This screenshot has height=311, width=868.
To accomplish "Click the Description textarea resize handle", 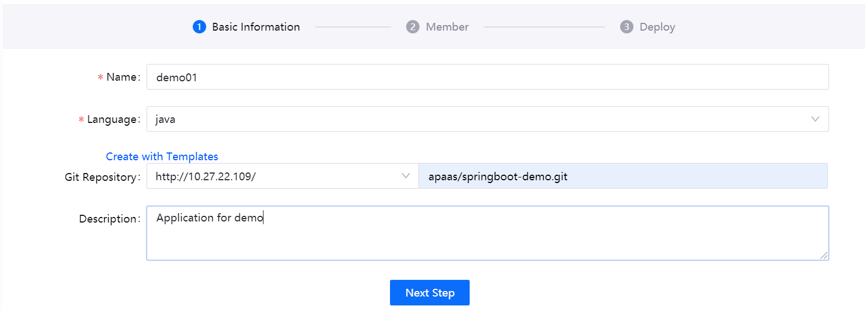I will pyautogui.click(x=823, y=255).
